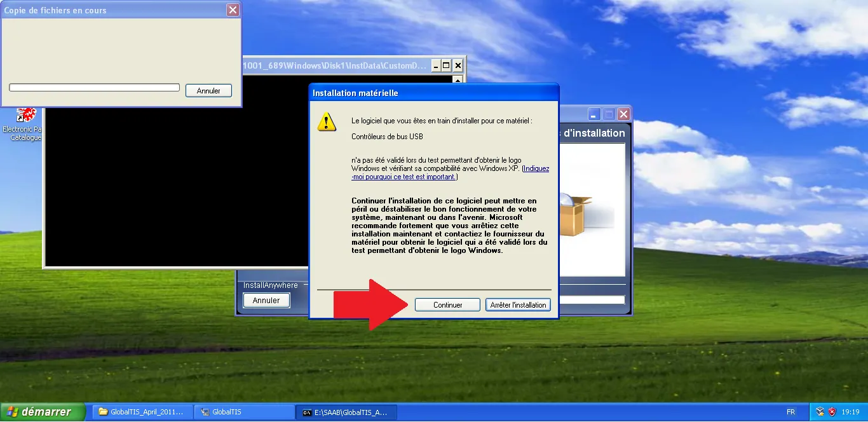
Task: Click the scroll-up arrow on the console window
Action: pyautogui.click(x=458, y=79)
